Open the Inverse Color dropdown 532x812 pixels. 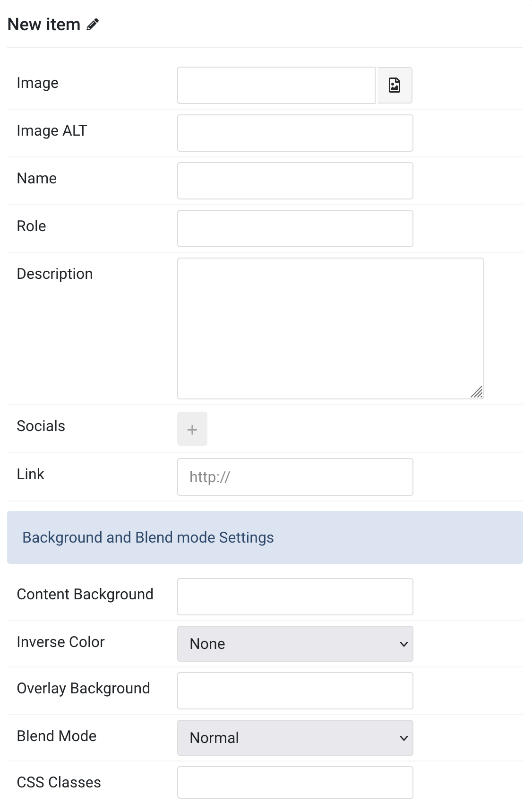295,644
